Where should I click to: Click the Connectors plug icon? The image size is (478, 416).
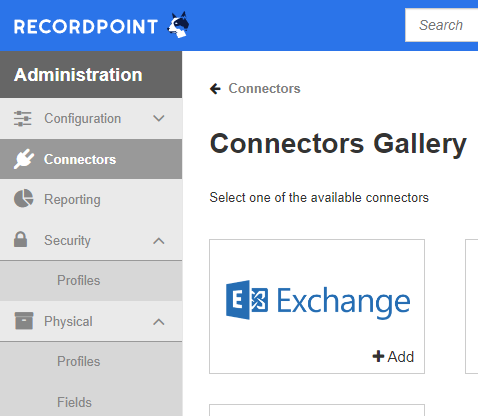(24, 159)
